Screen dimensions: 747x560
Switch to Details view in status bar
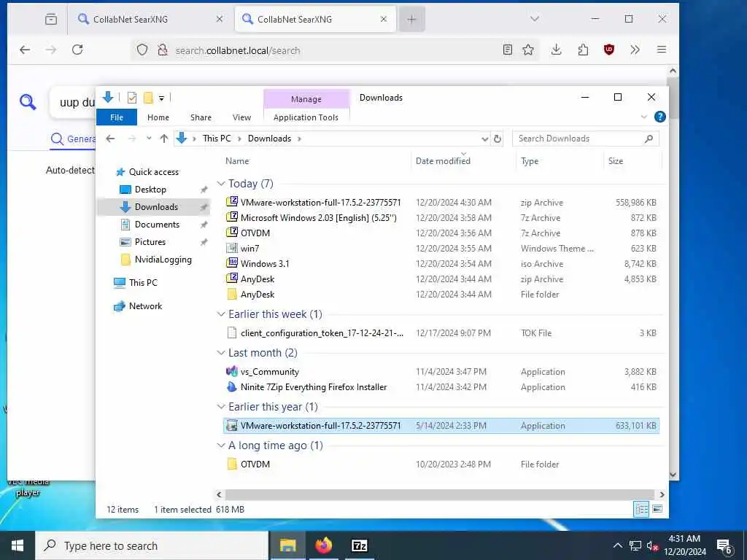tap(641, 510)
